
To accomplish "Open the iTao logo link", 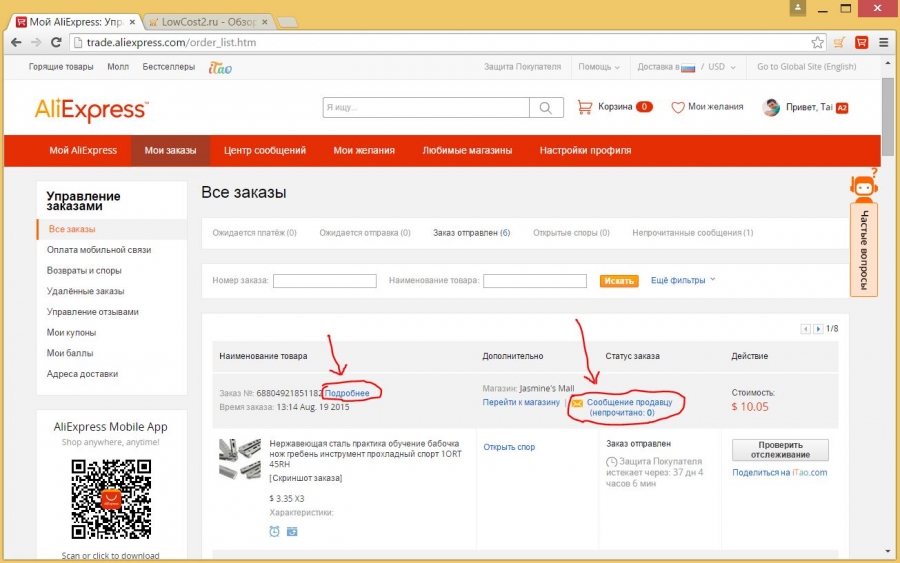I will tap(220, 68).
